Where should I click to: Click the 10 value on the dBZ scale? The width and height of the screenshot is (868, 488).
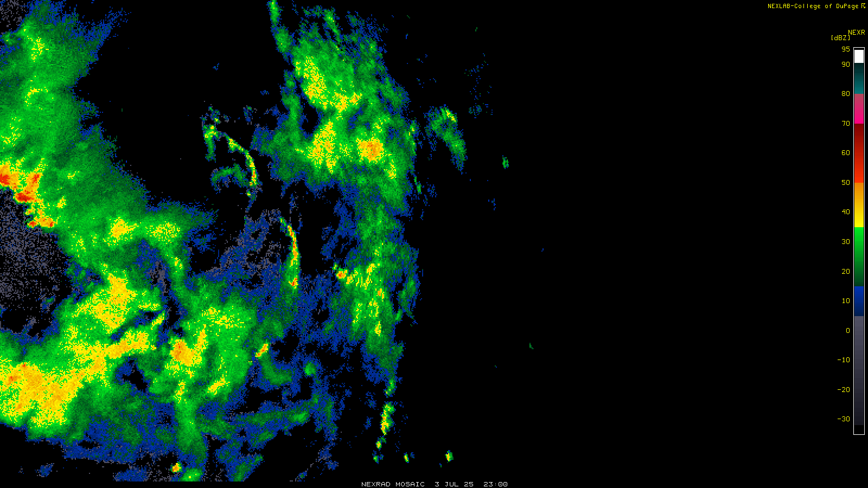pyautogui.click(x=845, y=301)
